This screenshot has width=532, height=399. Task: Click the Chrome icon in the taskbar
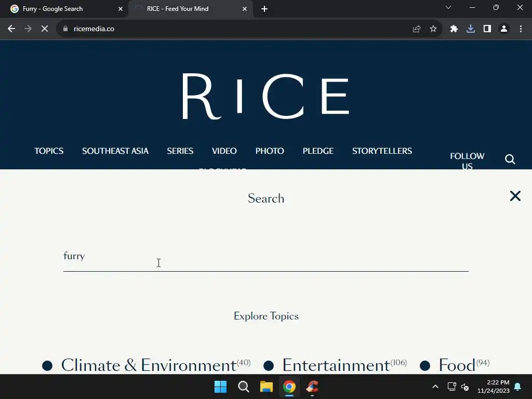[289, 387]
